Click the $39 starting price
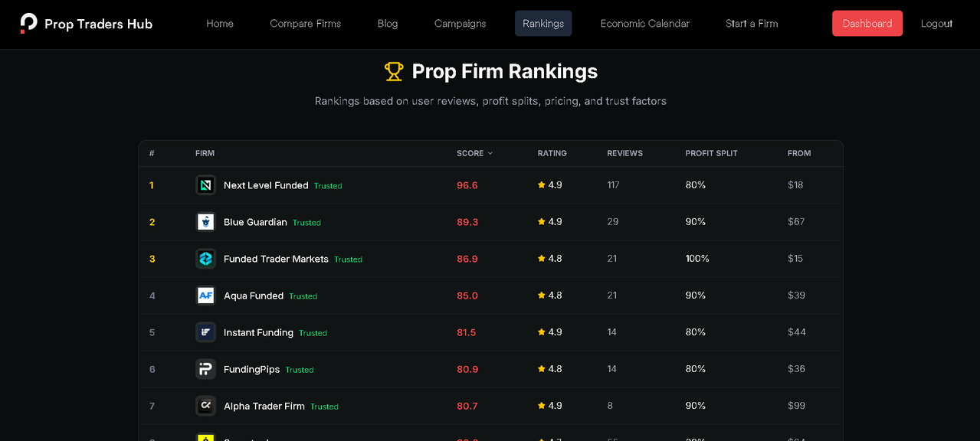The image size is (980, 441). [796, 296]
